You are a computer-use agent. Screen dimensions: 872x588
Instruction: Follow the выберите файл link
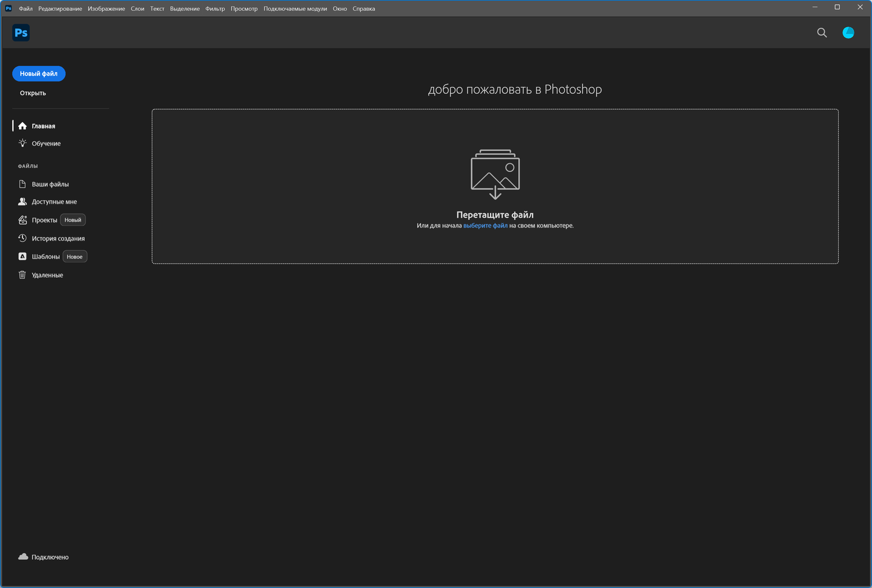pos(485,226)
